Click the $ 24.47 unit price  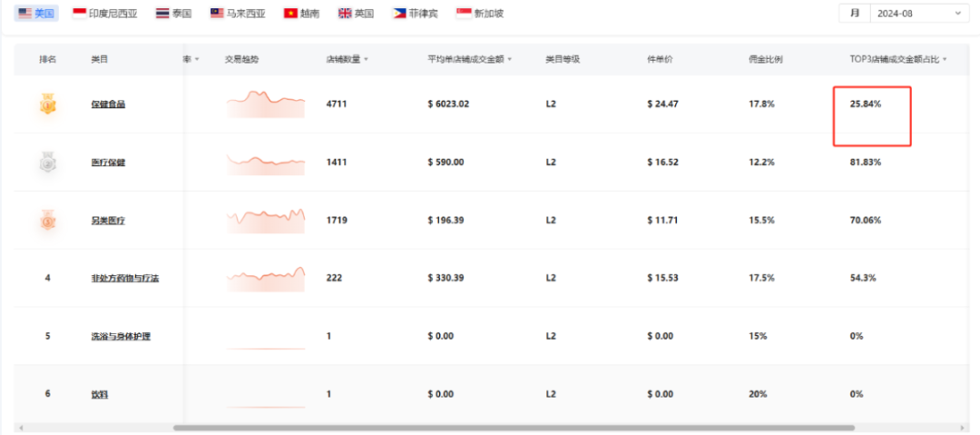[x=662, y=104]
